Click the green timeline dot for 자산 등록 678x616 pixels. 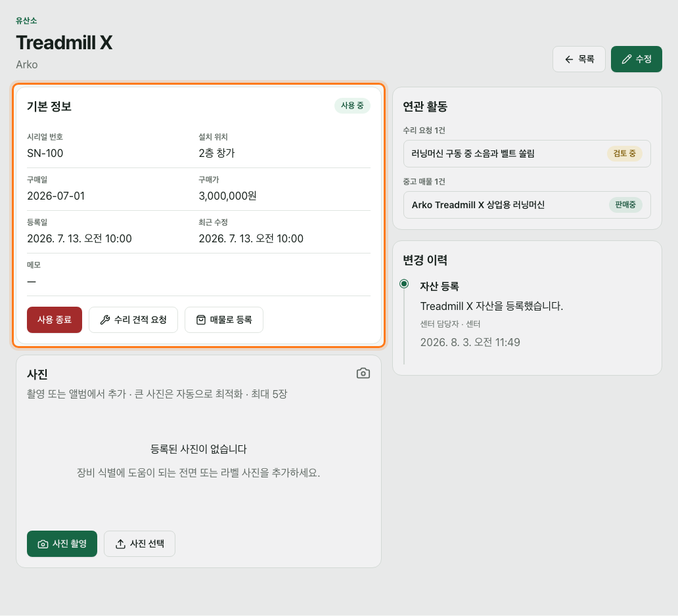pyautogui.click(x=404, y=284)
